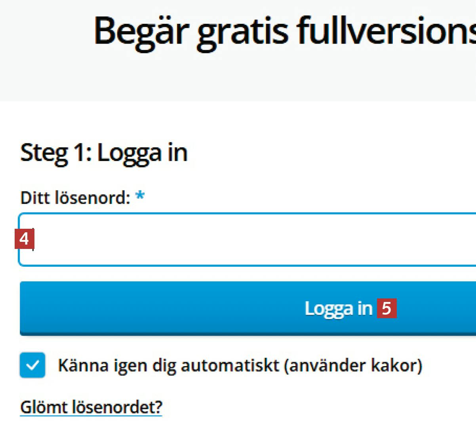The width and height of the screenshot is (476, 448).
Task: Click the word automatiskt beside the checkbox
Action: point(230,365)
